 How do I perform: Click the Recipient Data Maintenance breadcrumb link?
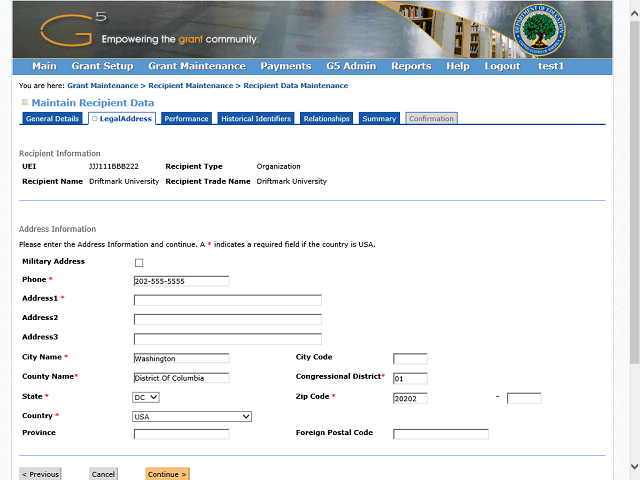pyautogui.click(x=296, y=86)
